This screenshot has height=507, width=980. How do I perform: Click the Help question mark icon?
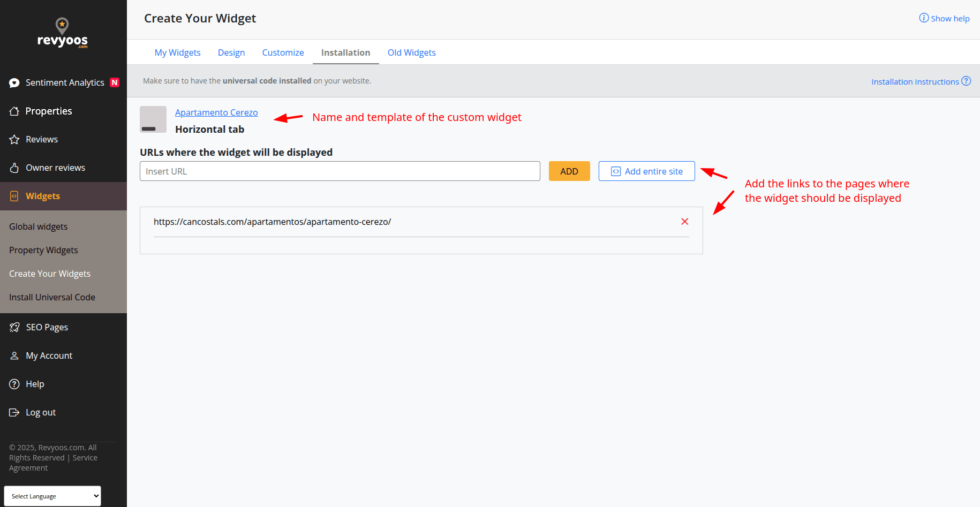(x=14, y=384)
